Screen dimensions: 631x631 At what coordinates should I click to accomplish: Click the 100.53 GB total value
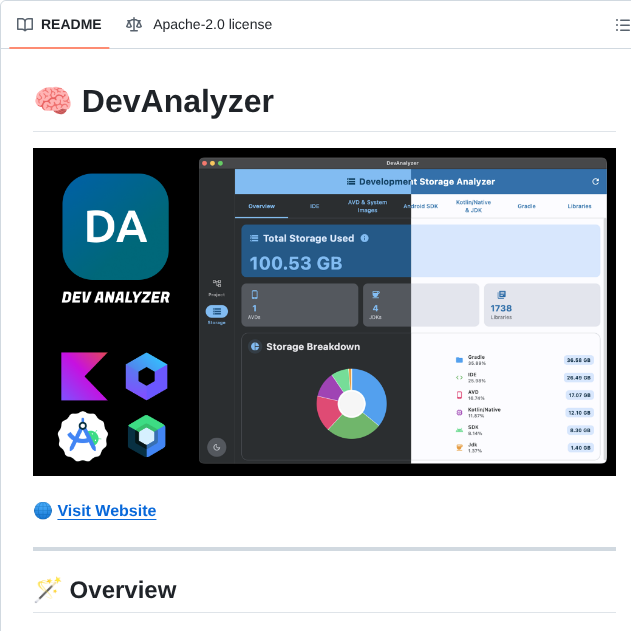[296, 264]
